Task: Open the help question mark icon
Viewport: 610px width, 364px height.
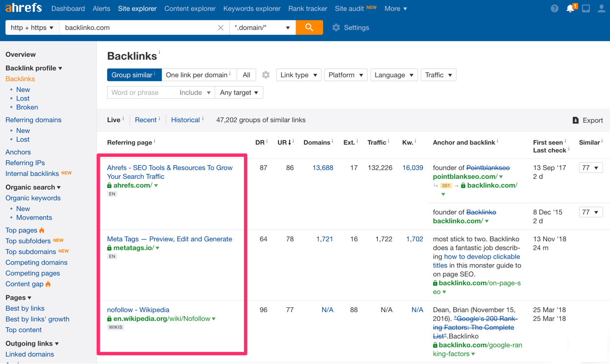Action: (554, 8)
